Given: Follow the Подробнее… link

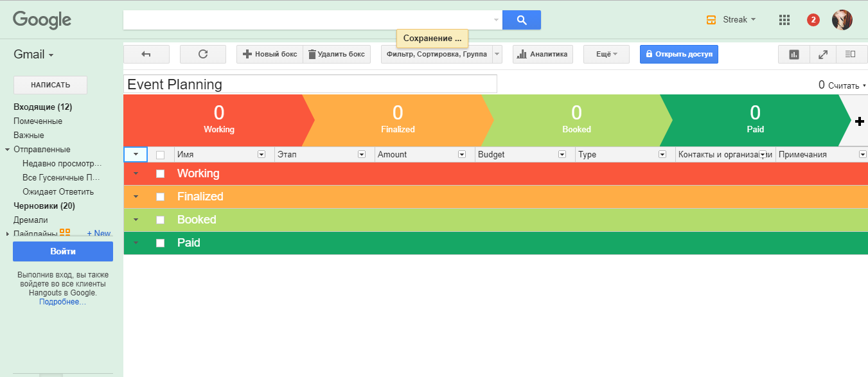Looking at the screenshot, I should pos(62,301).
